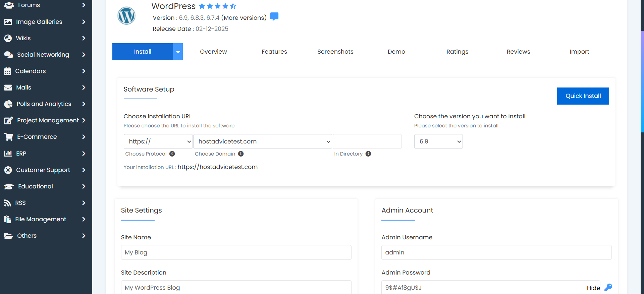Image resolution: width=644 pixels, height=294 pixels.
Task: Open the hostadvicetest.com domain dropdown
Action: [263, 141]
